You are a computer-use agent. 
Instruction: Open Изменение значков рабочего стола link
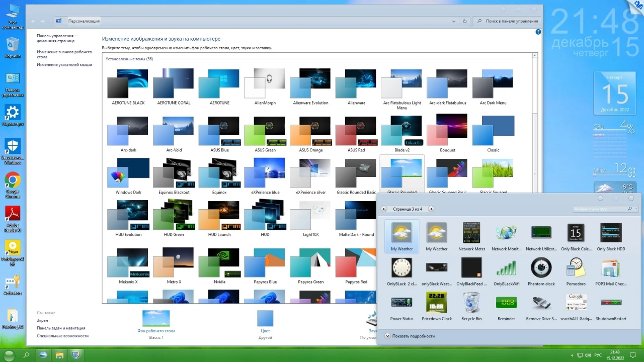click(x=64, y=54)
